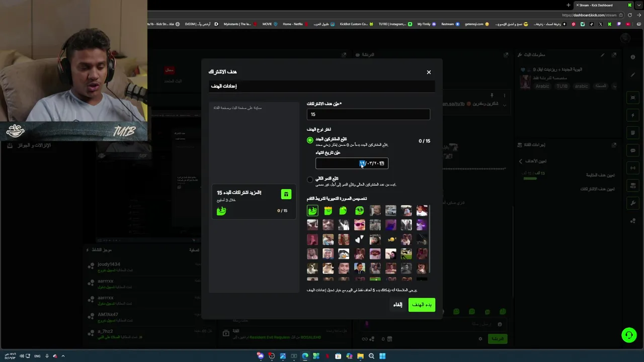Open the green support headset chat bubble

coord(629,335)
